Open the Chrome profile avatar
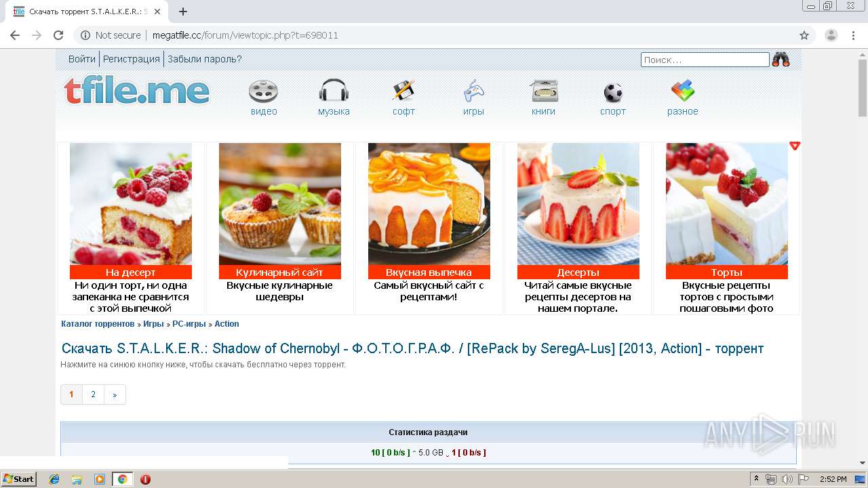The height and width of the screenshot is (488, 868). (831, 35)
